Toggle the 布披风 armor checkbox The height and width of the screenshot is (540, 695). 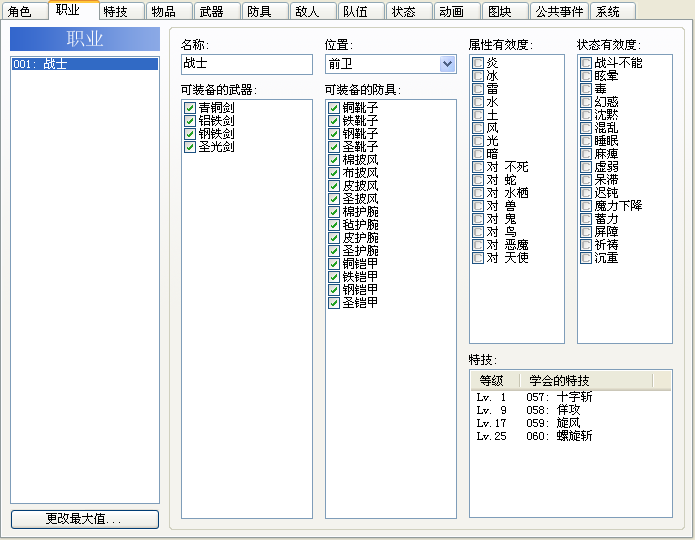coord(334,173)
